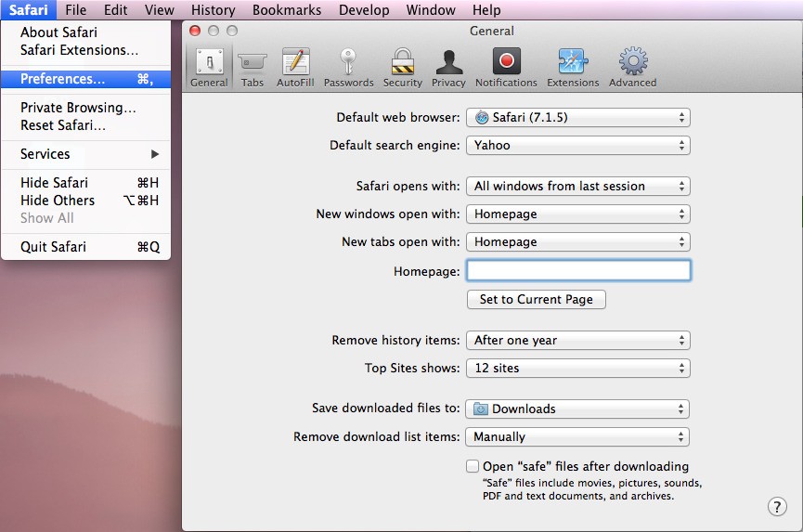Expand the New windows open with dropdown
This screenshot has width=803, height=532.
578,214
